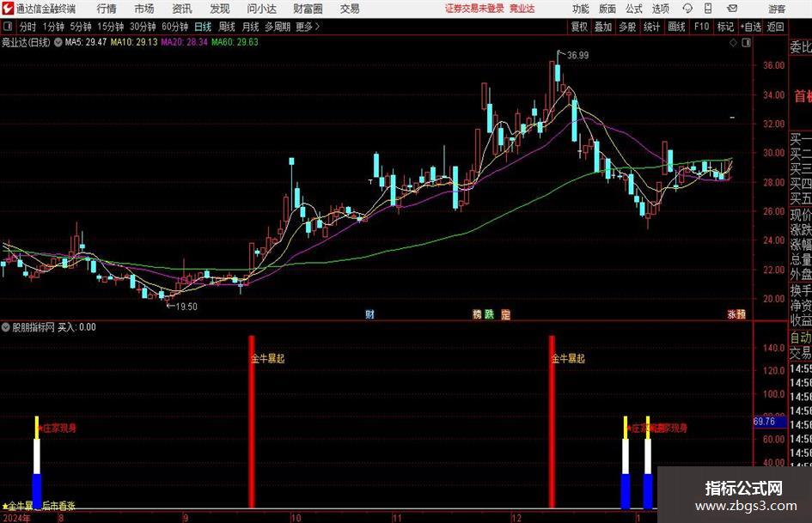The width and height of the screenshot is (812, 523).
Task: Select the 60分钟 period tab
Action: point(175,27)
